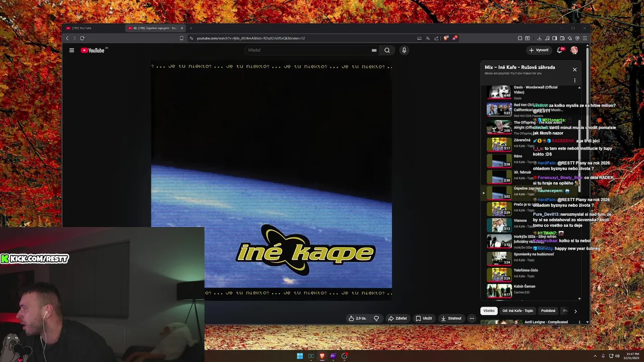Open Brave VPN shield icon
The width and height of the screenshot is (644, 362).
tap(577, 38)
